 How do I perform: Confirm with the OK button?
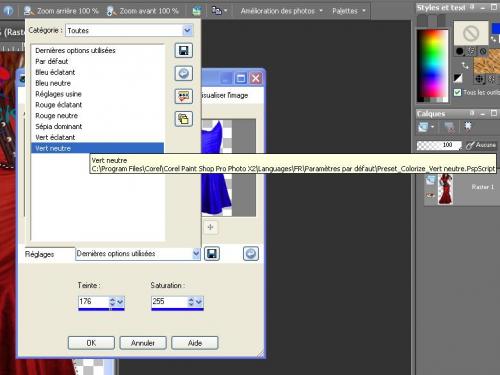point(91,343)
